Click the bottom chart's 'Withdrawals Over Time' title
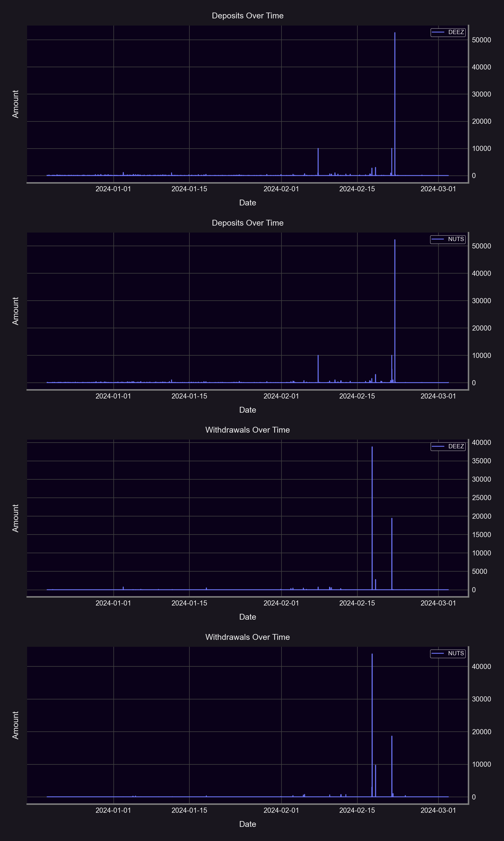This screenshot has height=841, width=504. (x=248, y=637)
